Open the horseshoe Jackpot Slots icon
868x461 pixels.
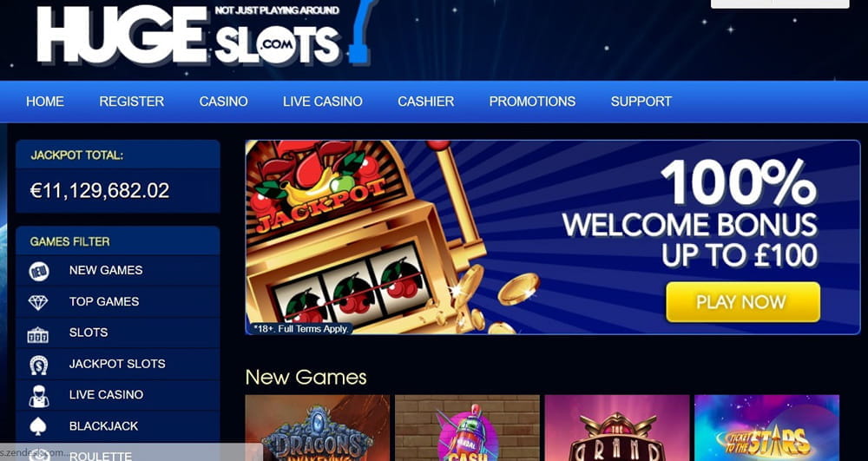pos(39,365)
